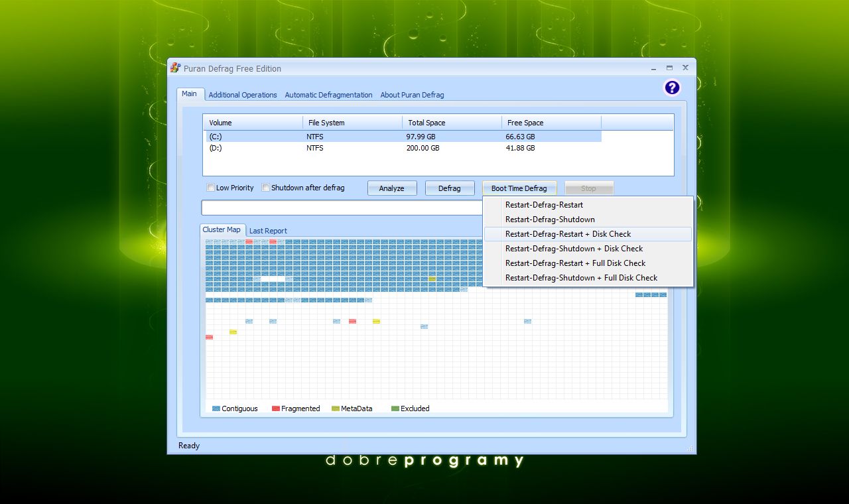
Task: Click the blue Contiguous legend swatch
Action: tap(216, 409)
